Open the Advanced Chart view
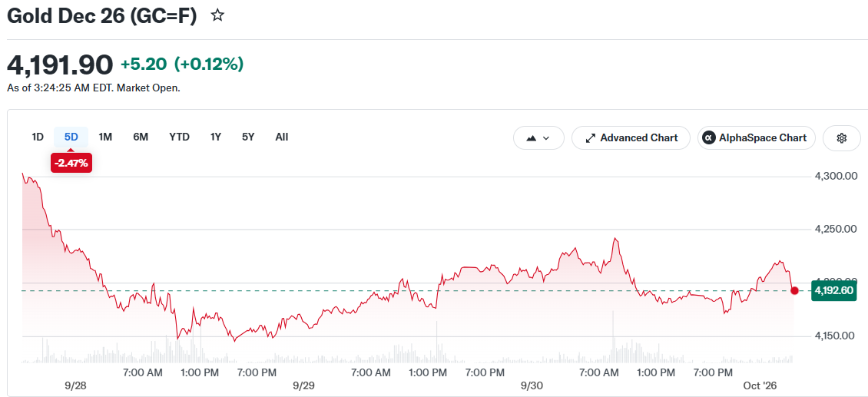 631,138
